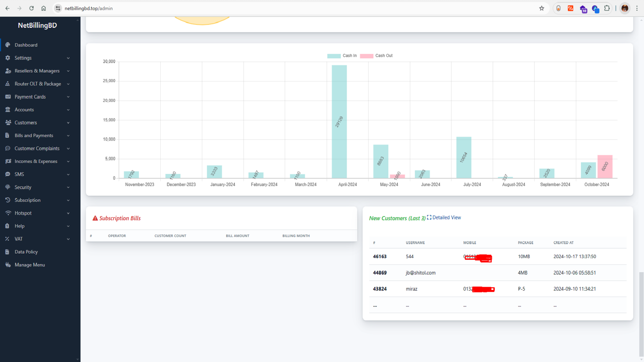Click the Hotspot wifi icon
This screenshot has width=644, height=362.
pyautogui.click(x=8, y=213)
